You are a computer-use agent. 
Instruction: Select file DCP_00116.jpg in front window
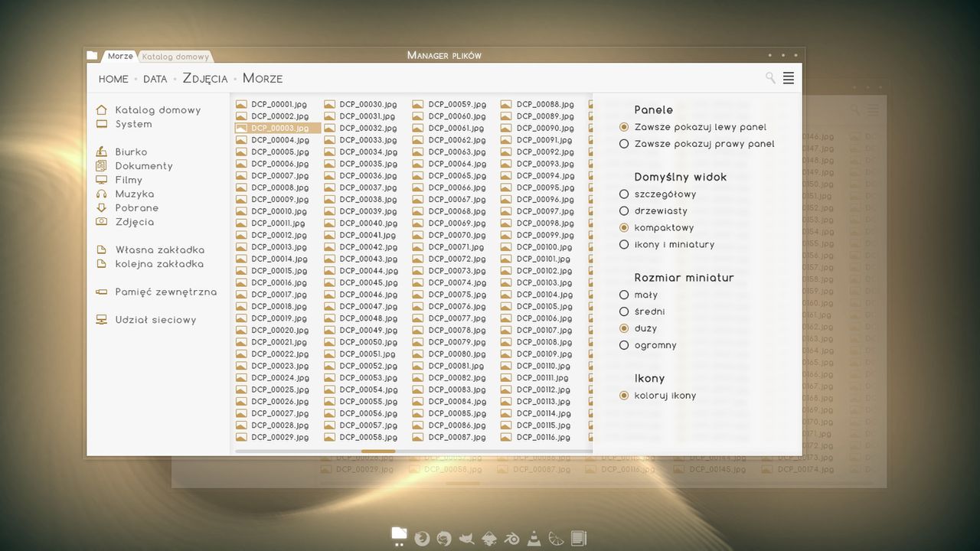point(537,438)
